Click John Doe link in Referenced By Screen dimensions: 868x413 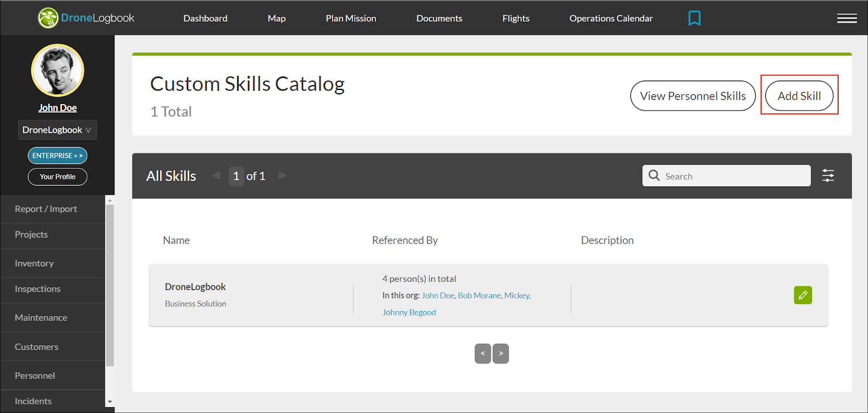(x=438, y=295)
